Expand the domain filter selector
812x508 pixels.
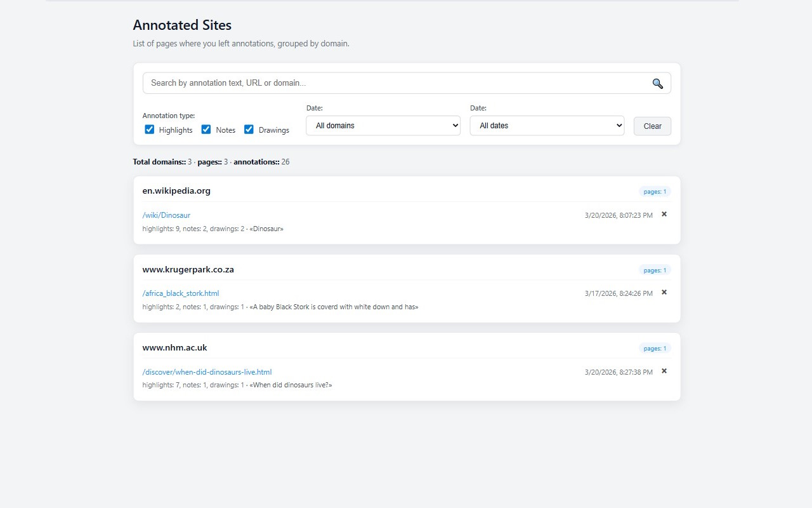(x=383, y=125)
